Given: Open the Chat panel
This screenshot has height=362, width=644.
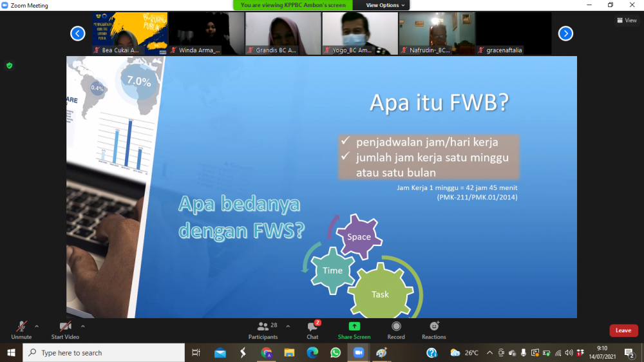Looking at the screenshot, I should [312, 330].
